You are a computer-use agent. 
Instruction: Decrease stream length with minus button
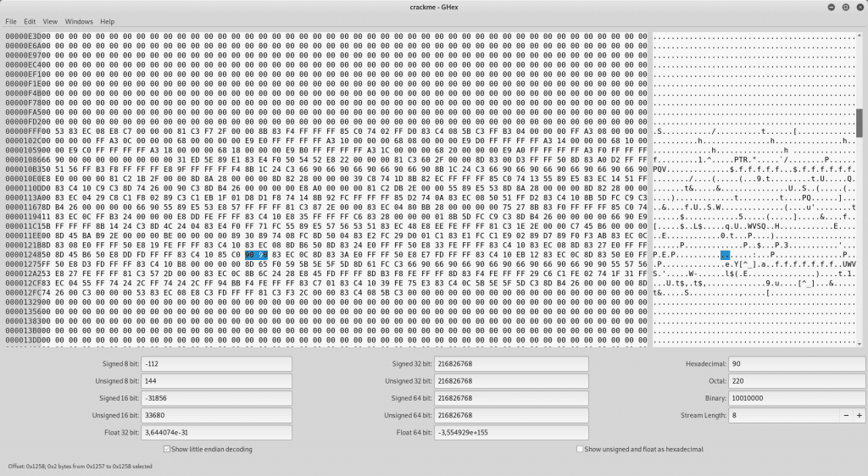pyautogui.click(x=845, y=415)
